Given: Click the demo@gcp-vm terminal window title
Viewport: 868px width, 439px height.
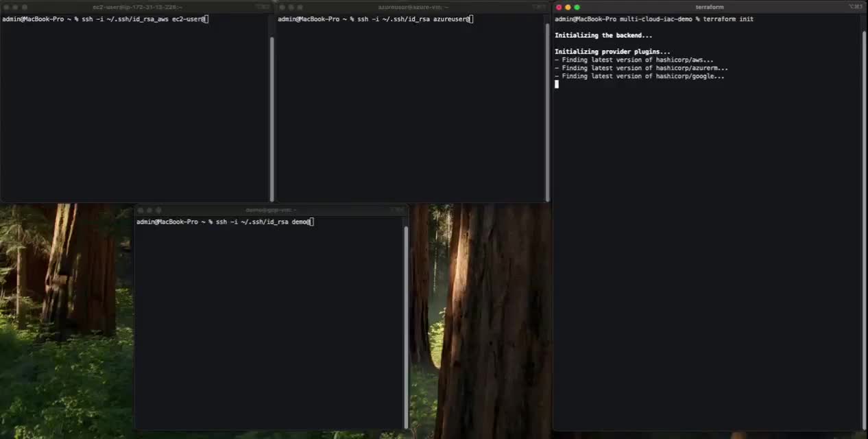Looking at the screenshot, I should coord(271,210).
